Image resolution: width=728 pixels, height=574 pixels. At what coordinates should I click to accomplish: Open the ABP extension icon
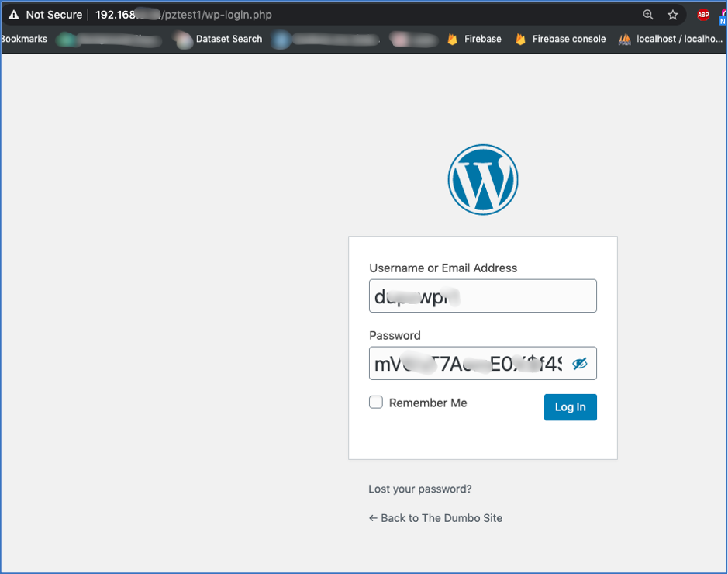click(x=703, y=15)
